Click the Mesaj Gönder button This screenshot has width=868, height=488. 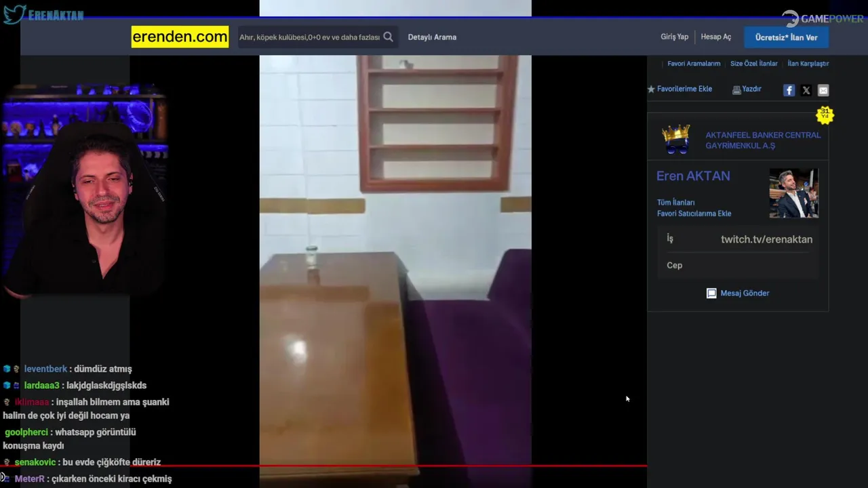pyautogui.click(x=738, y=293)
